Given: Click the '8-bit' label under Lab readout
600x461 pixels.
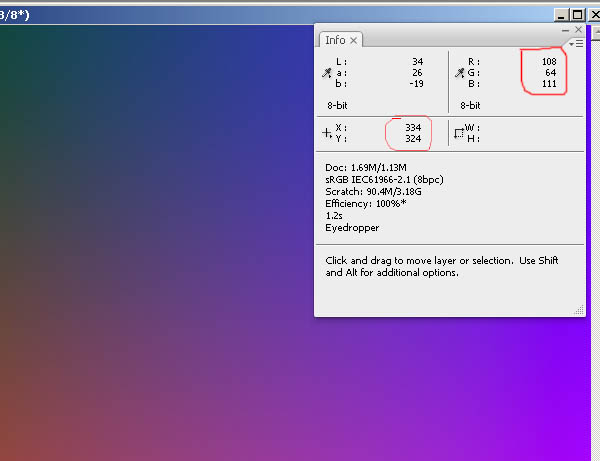Looking at the screenshot, I should click(x=337, y=106).
